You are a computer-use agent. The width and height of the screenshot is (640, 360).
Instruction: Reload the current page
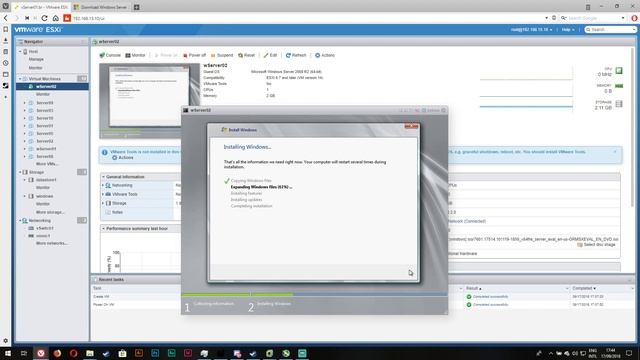(x=44, y=18)
